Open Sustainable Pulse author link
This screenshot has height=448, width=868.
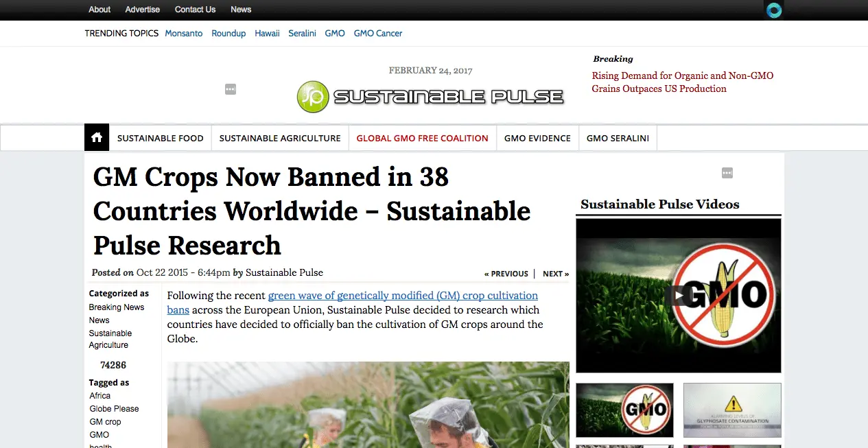(x=284, y=272)
